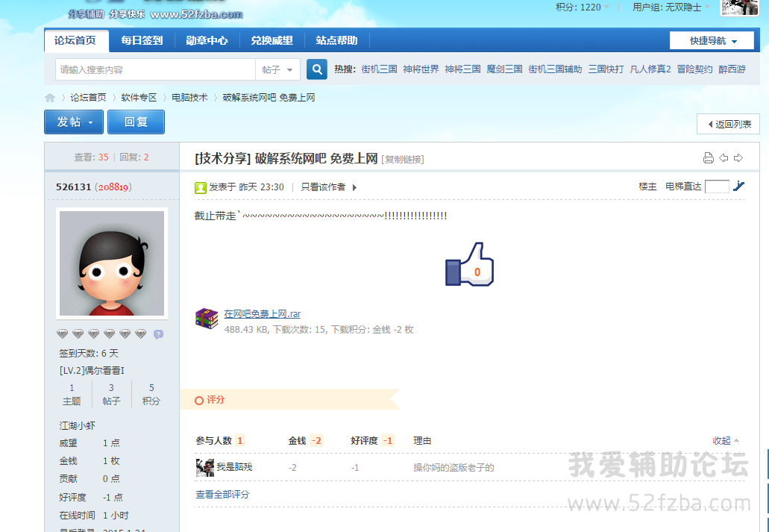Image resolution: width=769 pixels, height=532 pixels.
Task: Click the home breadcrumb icon
Action: coord(50,98)
